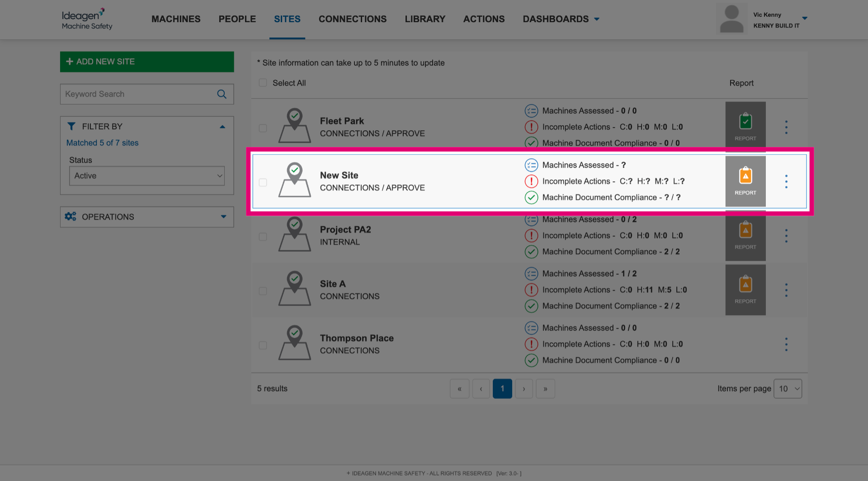The height and width of the screenshot is (481, 868).
Task: Click the keyword search magnifier icon
Action: 222,94
